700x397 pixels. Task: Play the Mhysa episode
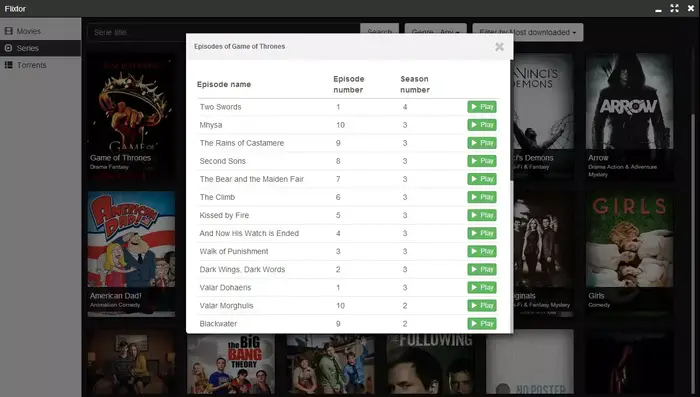482,125
